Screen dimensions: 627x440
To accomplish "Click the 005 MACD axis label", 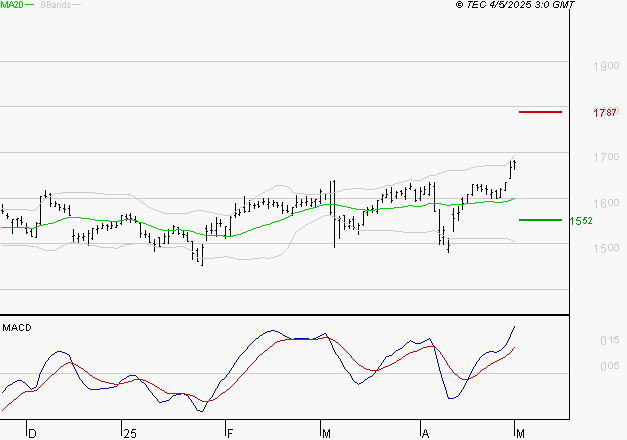I will coord(609,366).
